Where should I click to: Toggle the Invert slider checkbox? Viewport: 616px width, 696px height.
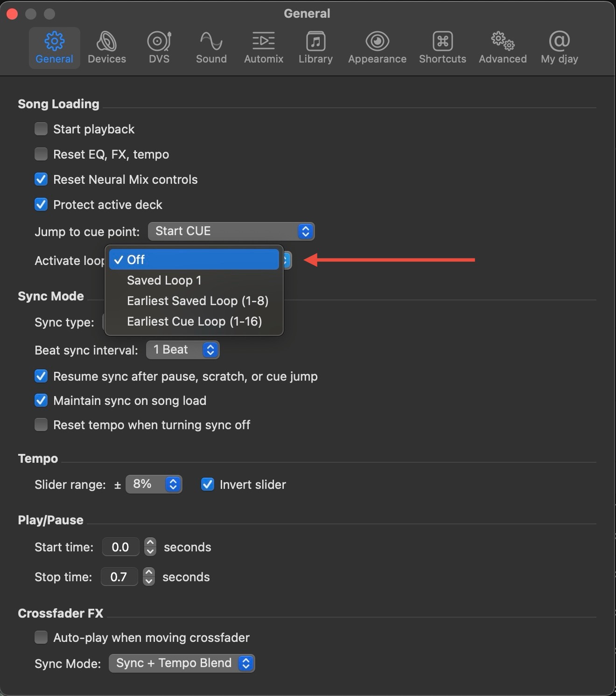coord(208,484)
